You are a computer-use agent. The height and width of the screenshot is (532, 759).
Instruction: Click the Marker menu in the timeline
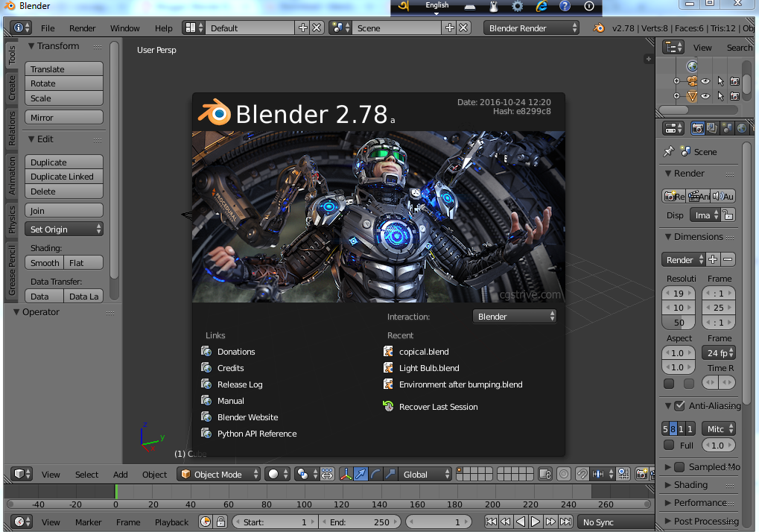tap(88, 522)
